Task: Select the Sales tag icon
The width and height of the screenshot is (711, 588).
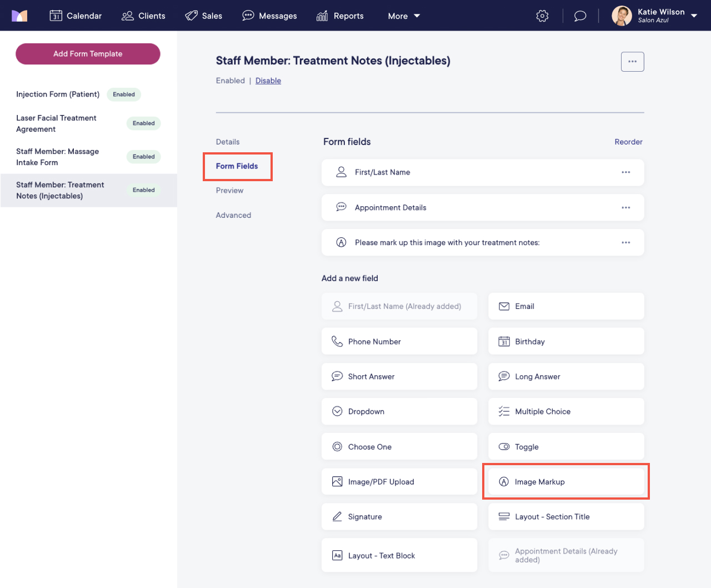Action: (x=192, y=16)
